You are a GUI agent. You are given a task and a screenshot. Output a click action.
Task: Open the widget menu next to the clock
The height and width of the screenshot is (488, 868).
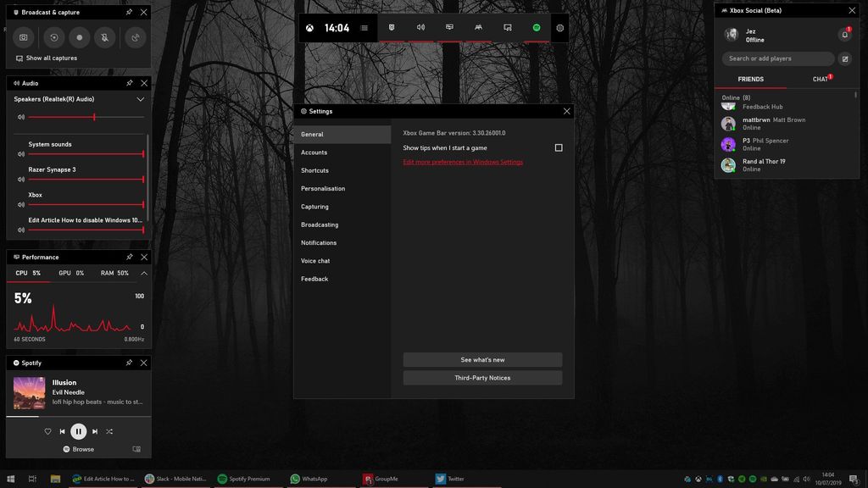pyautogui.click(x=364, y=27)
